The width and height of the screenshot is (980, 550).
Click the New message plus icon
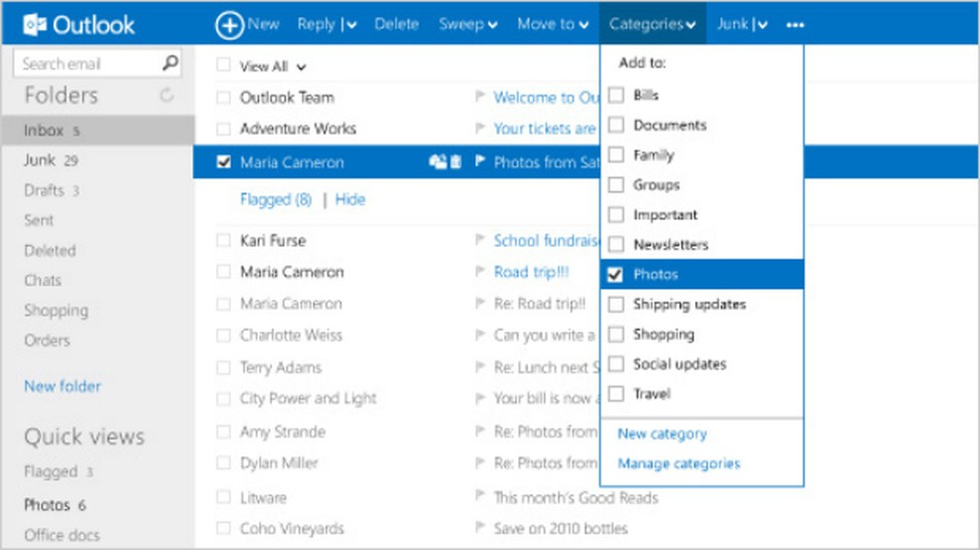click(x=229, y=25)
